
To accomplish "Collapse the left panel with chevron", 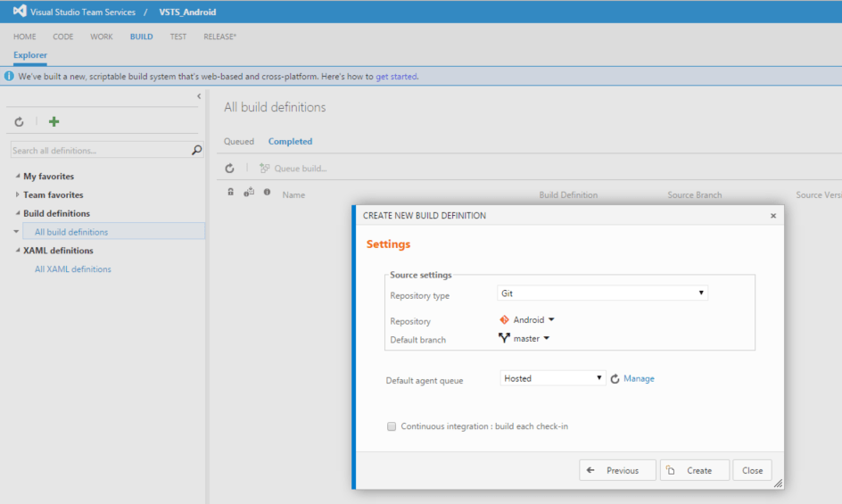I will click(198, 95).
